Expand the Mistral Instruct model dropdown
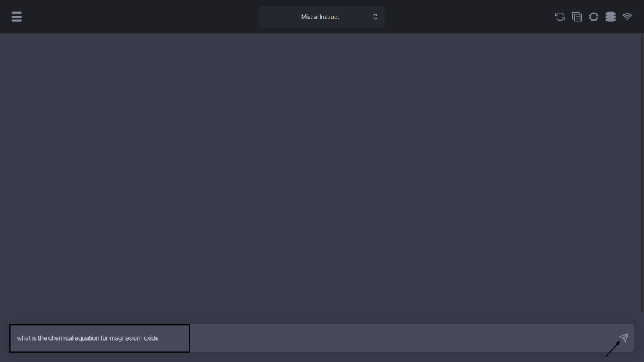Image resolution: width=644 pixels, height=362 pixels. click(x=321, y=17)
